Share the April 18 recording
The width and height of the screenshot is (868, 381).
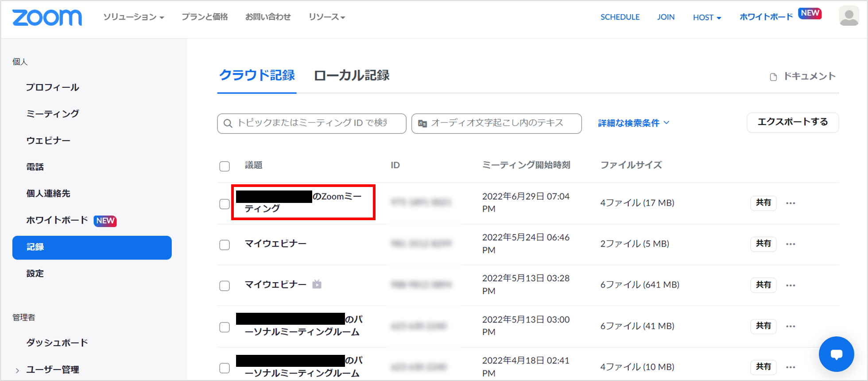coord(763,367)
